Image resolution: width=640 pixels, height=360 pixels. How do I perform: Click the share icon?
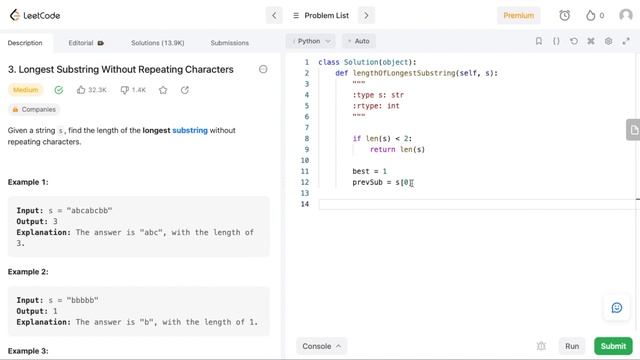185,90
